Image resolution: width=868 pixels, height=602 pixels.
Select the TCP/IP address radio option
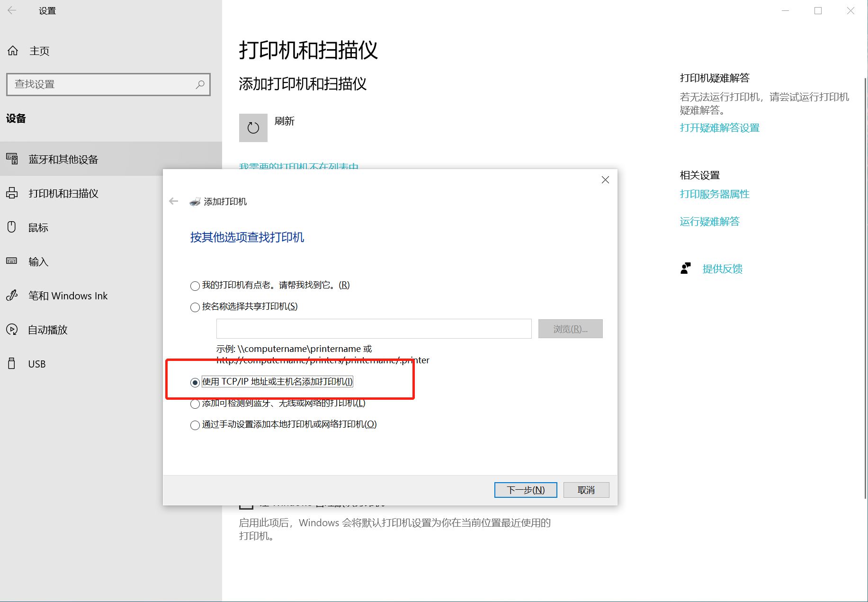195,382
